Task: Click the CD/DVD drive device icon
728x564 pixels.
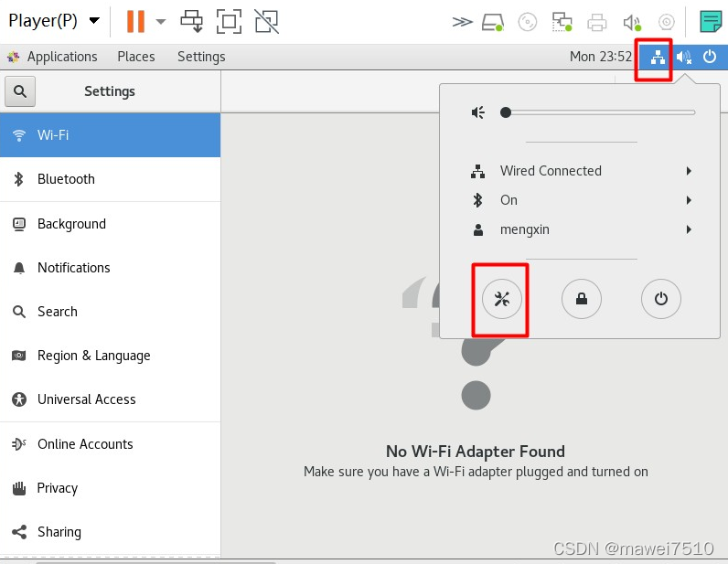Action: [x=528, y=22]
